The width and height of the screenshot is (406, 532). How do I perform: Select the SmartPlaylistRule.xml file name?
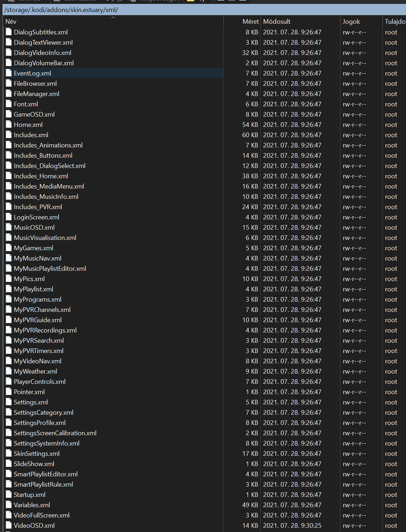[x=43, y=484]
